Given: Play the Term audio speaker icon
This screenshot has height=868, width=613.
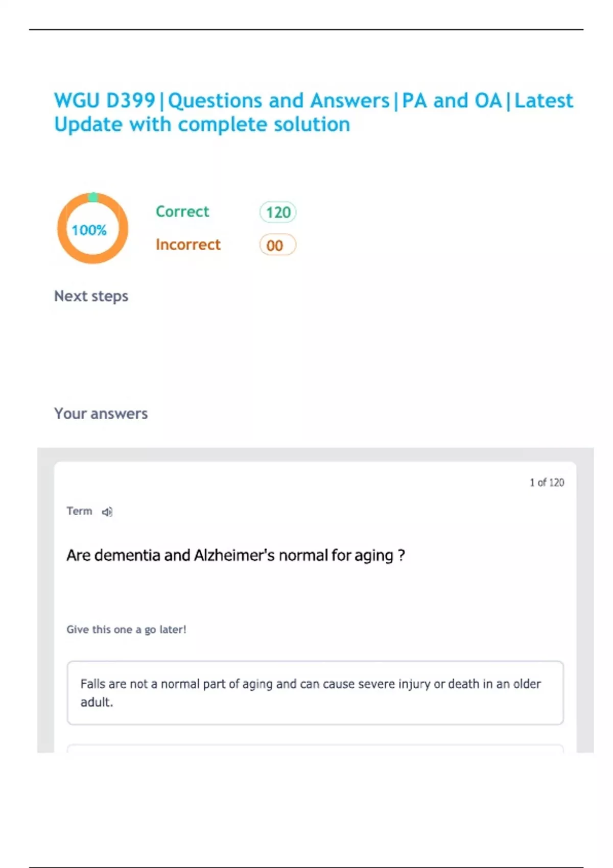Looking at the screenshot, I should [x=107, y=512].
